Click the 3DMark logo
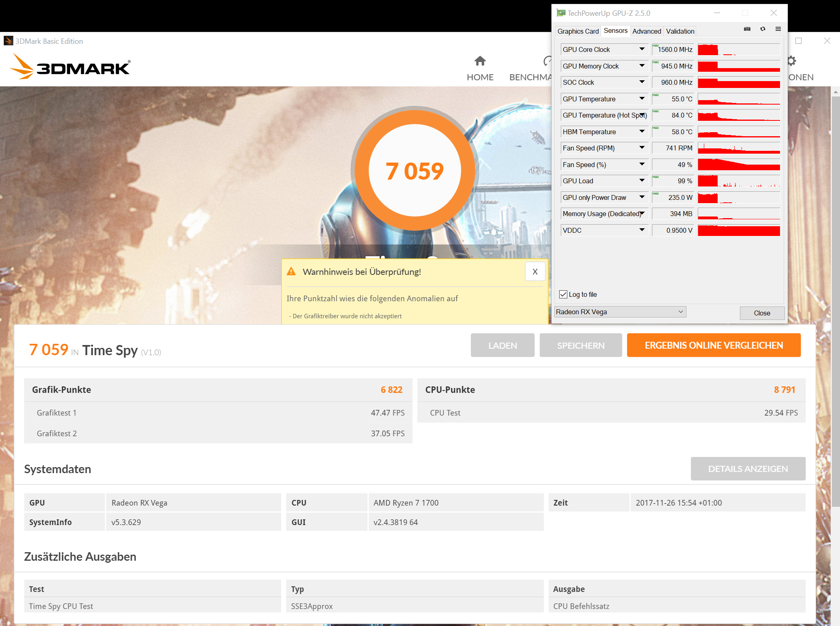The height and width of the screenshot is (626, 840). 71,66
